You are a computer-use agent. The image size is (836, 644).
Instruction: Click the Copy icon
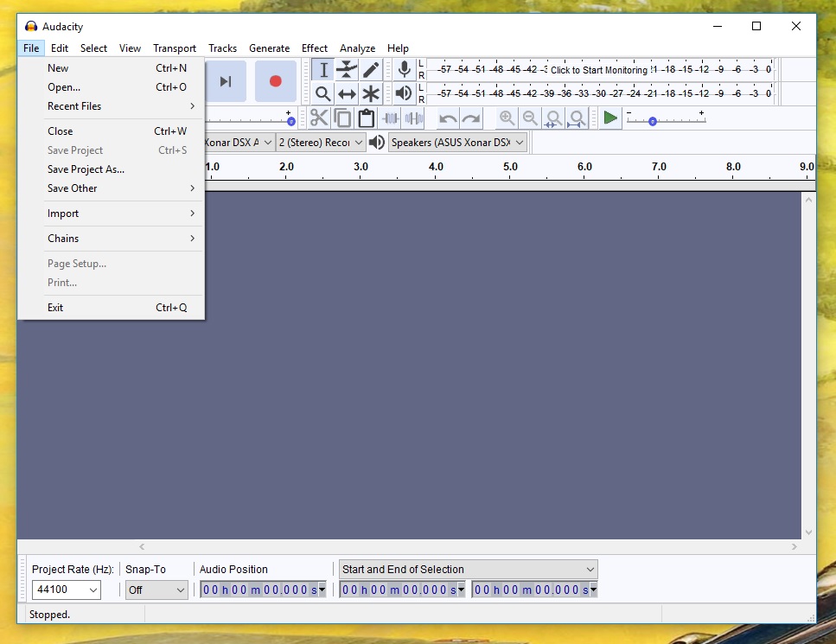coord(343,118)
